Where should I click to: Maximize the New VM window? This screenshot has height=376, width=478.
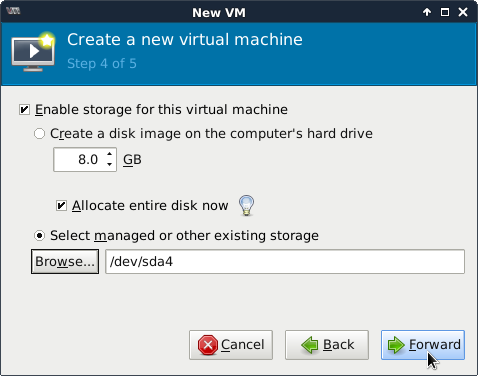click(445, 12)
